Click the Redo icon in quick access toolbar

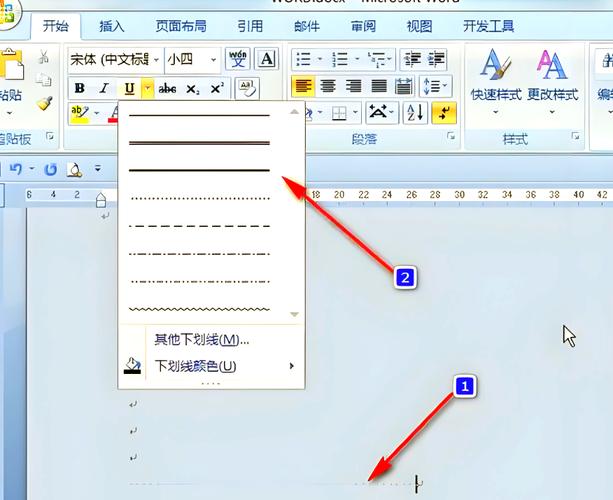(x=50, y=169)
